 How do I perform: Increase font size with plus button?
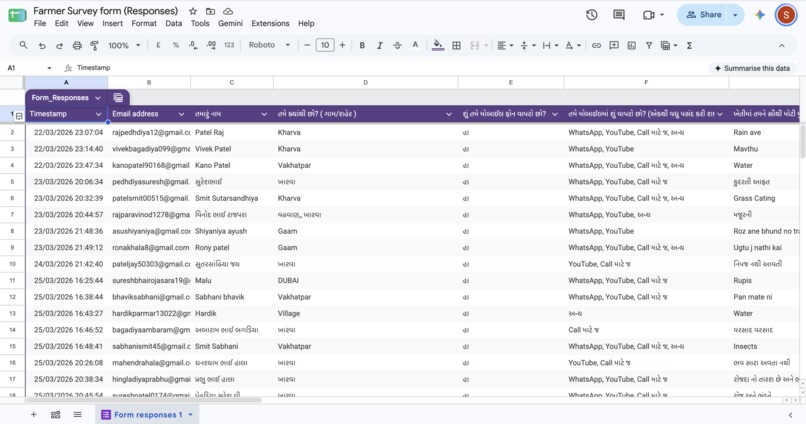coord(342,45)
